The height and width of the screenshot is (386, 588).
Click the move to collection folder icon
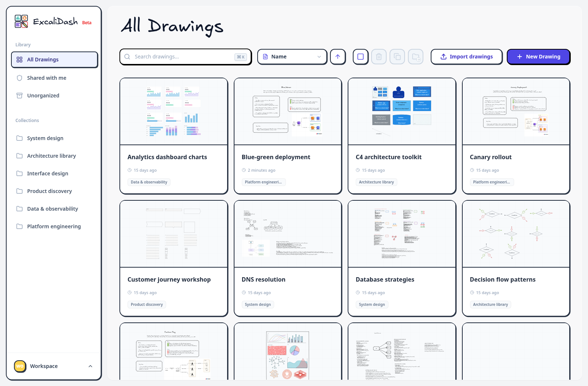416,57
